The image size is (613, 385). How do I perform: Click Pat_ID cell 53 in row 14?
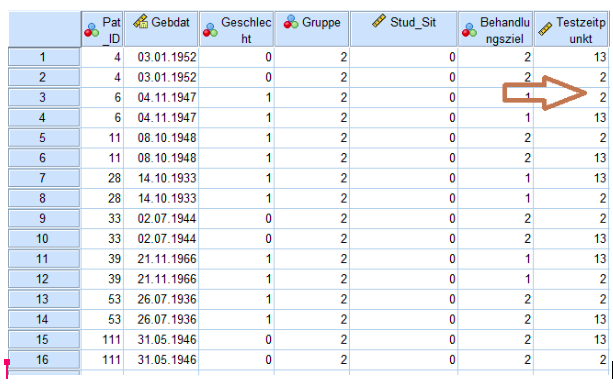[x=102, y=319]
